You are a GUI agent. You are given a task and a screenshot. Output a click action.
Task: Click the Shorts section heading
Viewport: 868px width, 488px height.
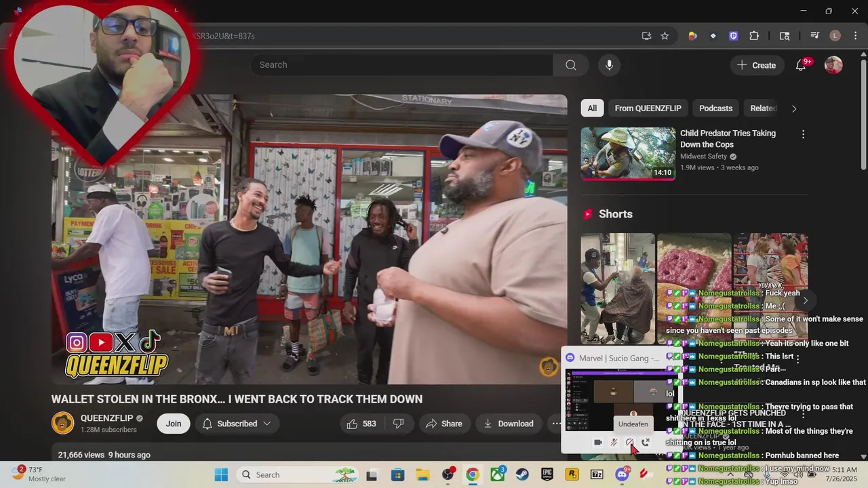coord(615,214)
